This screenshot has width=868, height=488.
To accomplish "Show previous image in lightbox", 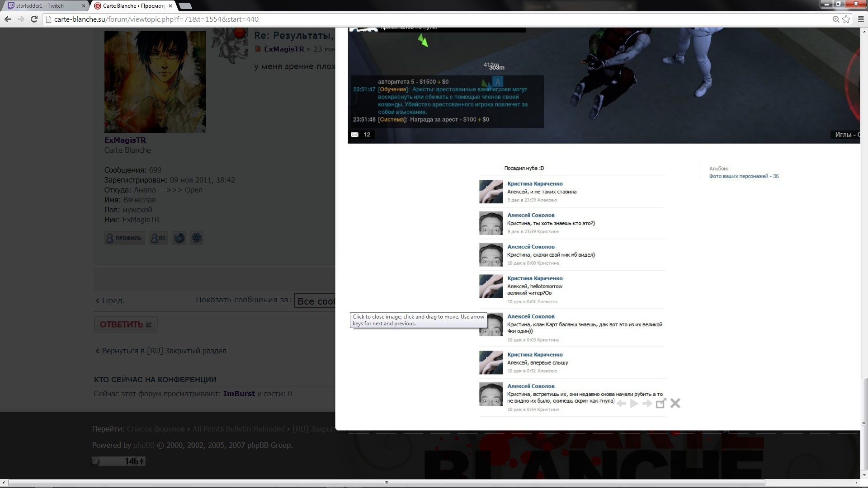I will 621,404.
